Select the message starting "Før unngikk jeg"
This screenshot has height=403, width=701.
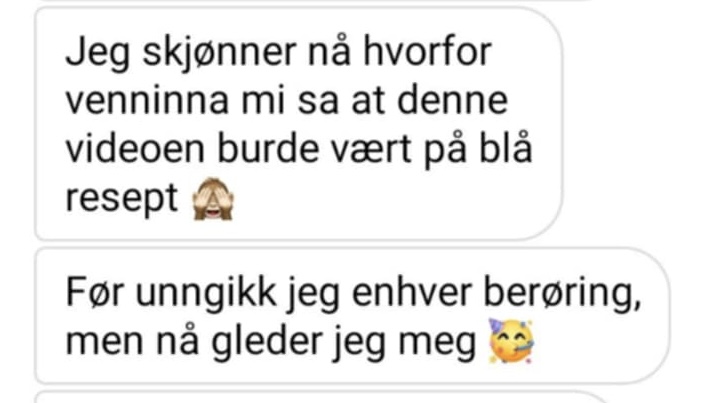pos(352,316)
